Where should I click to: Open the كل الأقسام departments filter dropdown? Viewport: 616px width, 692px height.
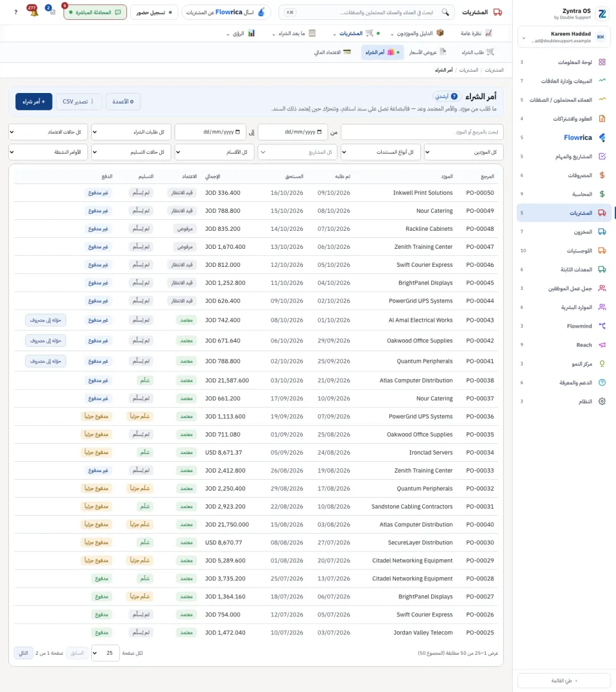point(214,152)
